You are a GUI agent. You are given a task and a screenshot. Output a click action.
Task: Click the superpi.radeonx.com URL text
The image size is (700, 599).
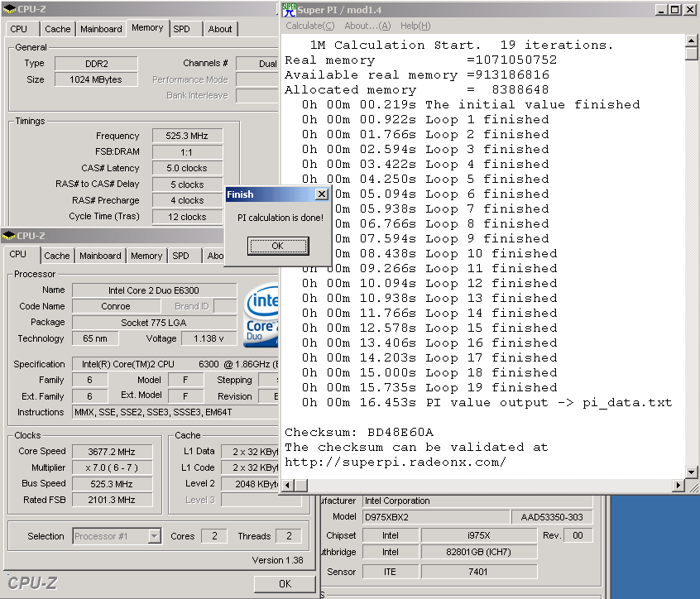(x=395, y=462)
